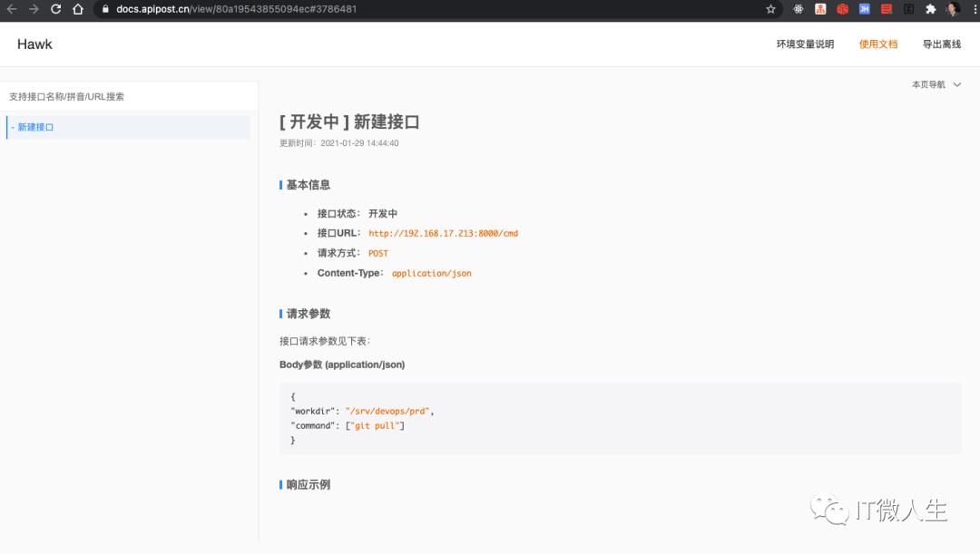The height and width of the screenshot is (554, 980).
Task: Switch to the 环境变量说明 menu item
Action: tap(805, 44)
